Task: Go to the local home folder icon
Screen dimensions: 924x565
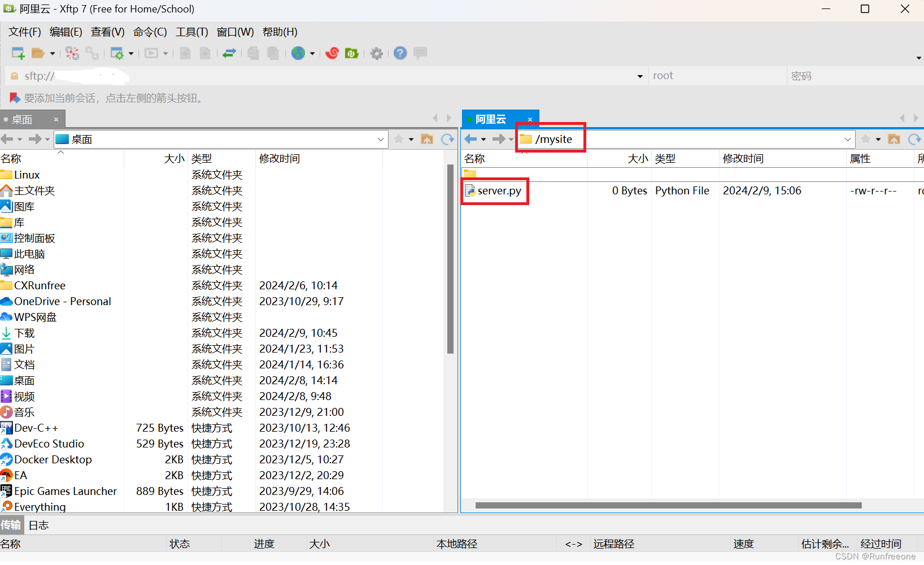Action: 427,139
